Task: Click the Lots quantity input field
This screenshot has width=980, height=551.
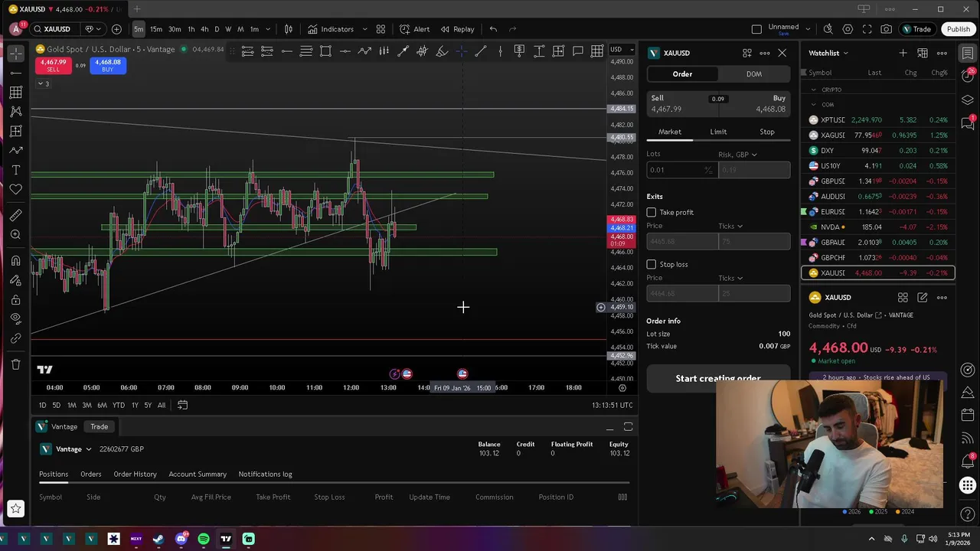Action: pos(681,170)
